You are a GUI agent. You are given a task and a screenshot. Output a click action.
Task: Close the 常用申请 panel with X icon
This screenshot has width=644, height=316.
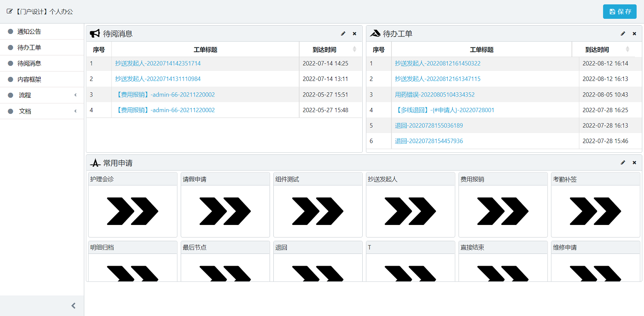point(634,162)
